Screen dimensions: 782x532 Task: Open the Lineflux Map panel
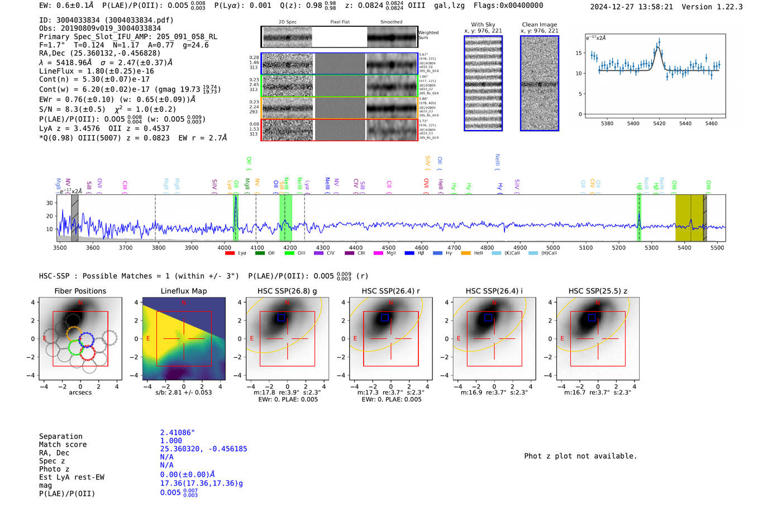[184, 339]
